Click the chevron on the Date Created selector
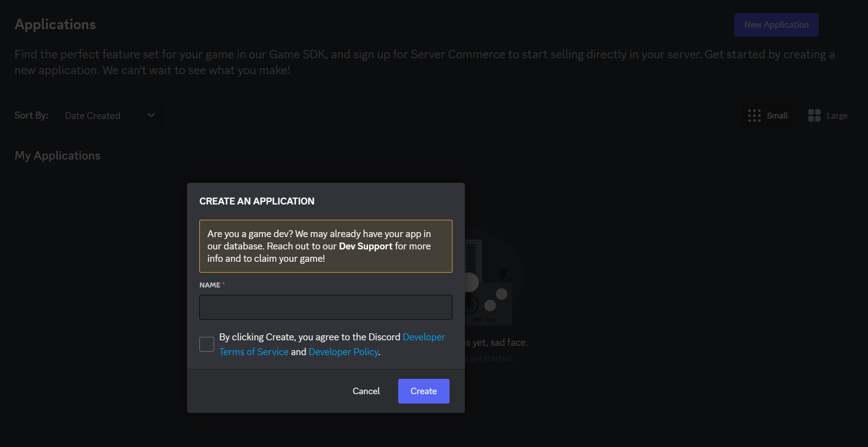The width and height of the screenshot is (868, 447). [151, 115]
